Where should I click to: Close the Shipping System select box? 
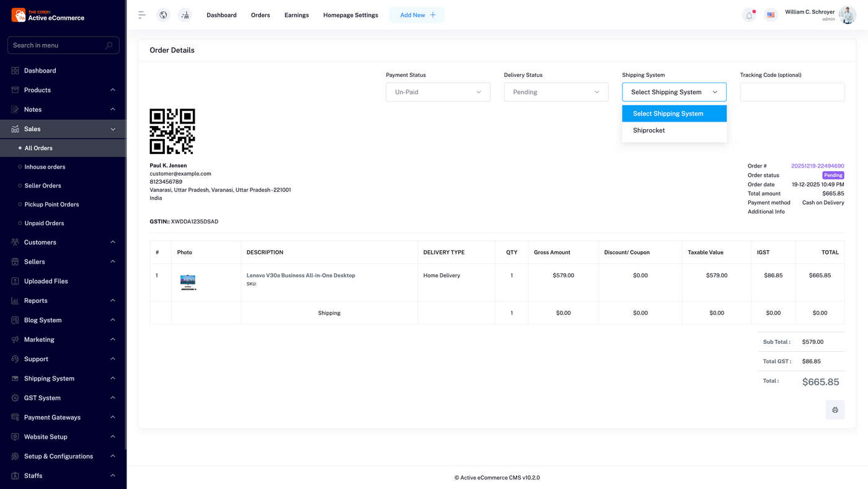click(674, 92)
